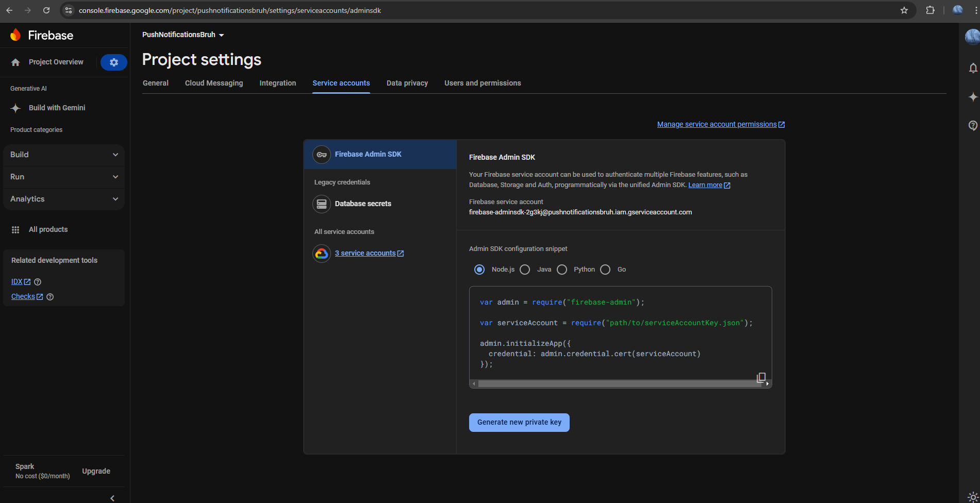Screen dimensions: 980x503
Task: Select the Java radio button
Action: [x=525, y=270]
